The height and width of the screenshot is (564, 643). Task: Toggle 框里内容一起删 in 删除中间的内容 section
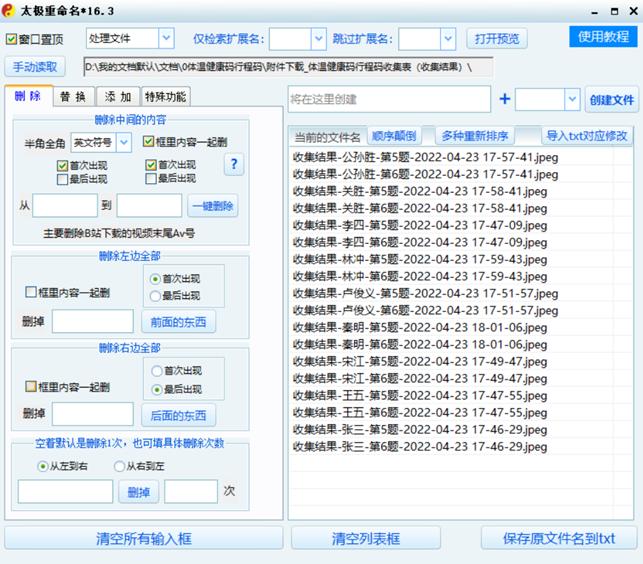tap(148, 142)
